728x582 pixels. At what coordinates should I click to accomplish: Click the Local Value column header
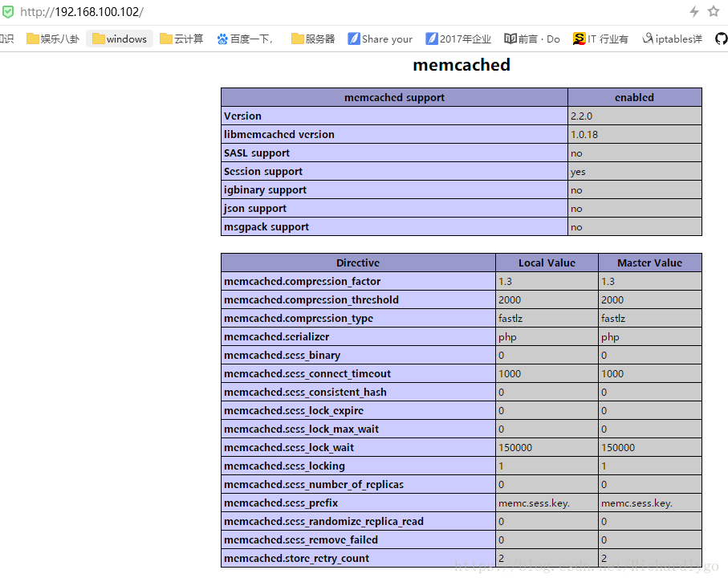pos(547,263)
